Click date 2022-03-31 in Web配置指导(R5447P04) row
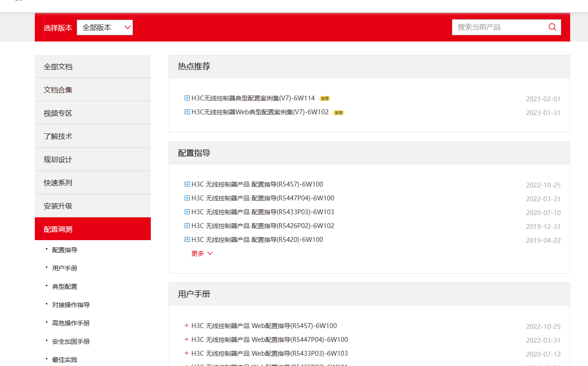Screen dimensions: 588x366 [x=543, y=341]
